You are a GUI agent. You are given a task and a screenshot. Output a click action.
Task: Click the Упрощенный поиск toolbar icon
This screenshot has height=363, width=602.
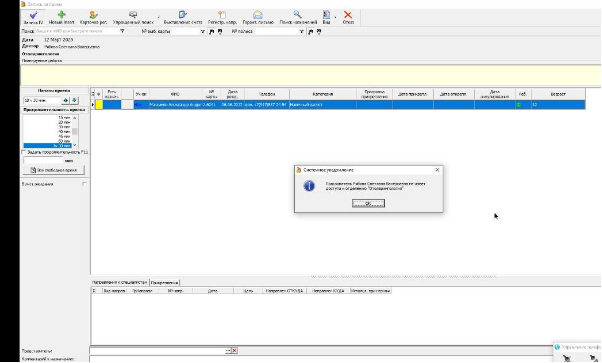click(133, 15)
